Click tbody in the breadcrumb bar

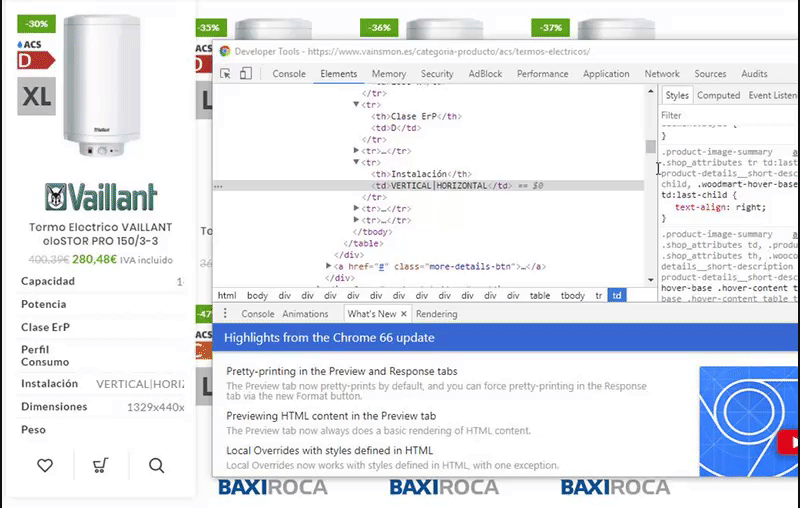click(572, 295)
